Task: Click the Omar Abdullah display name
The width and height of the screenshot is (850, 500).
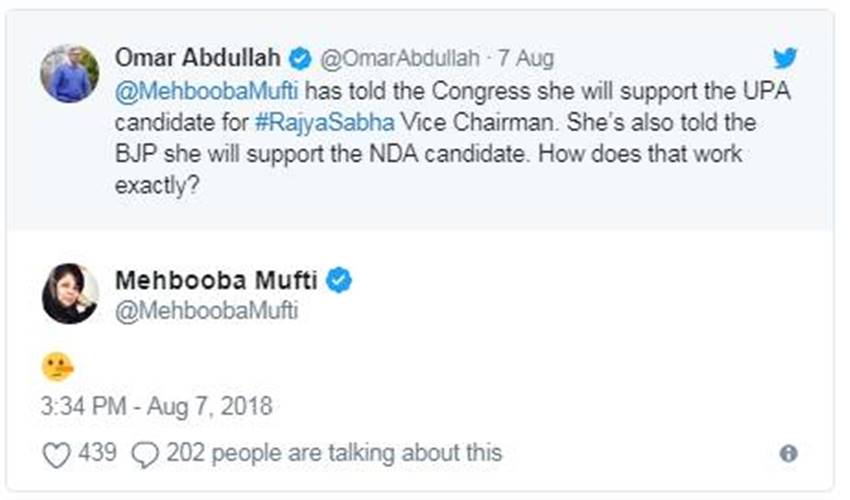Action: point(198,57)
